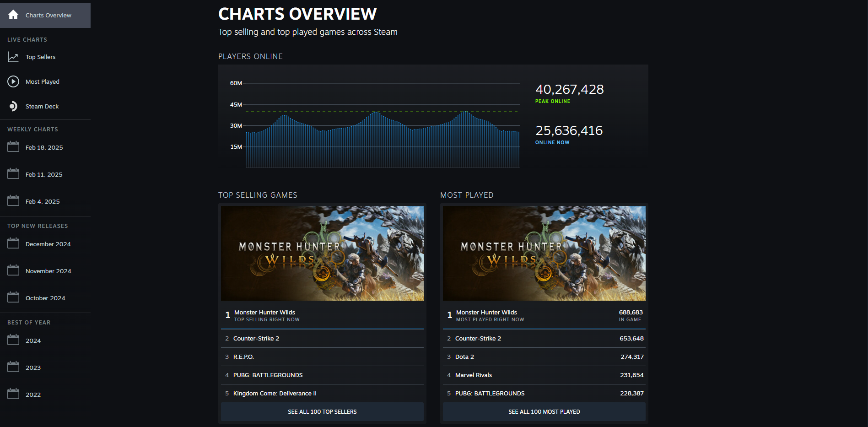Screen dimensions: 868x427
Task: Open Best of Year 2024
Action: pyautogui.click(x=45, y=341)
